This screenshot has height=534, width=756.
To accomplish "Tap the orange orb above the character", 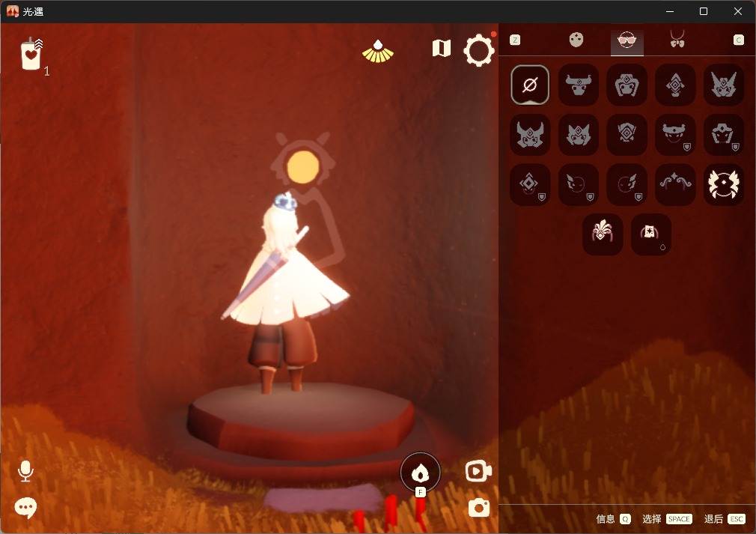I will pos(303,166).
